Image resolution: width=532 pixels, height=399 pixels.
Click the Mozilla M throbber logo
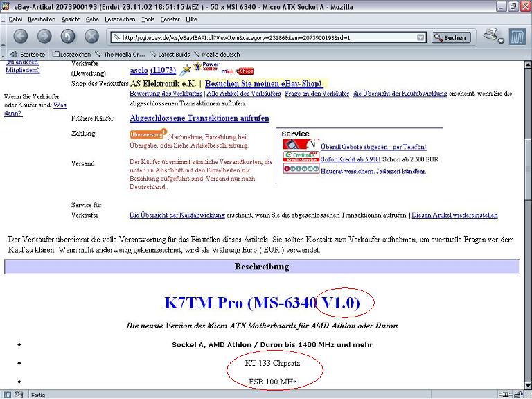(517, 37)
